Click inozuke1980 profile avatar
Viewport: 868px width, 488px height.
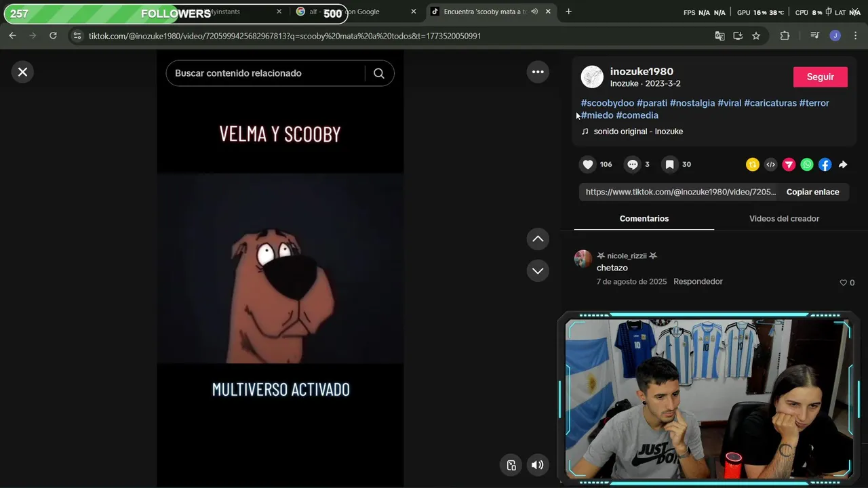[x=592, y=77]
